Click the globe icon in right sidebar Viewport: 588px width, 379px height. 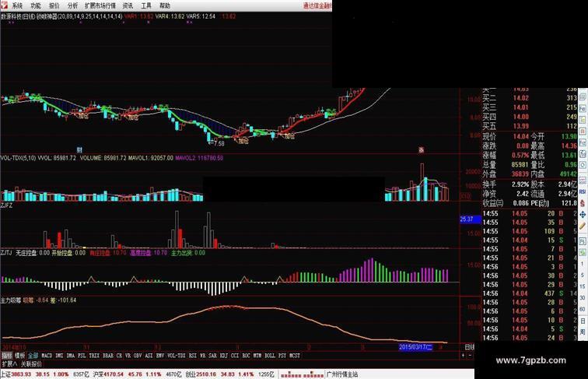point(583,154)
